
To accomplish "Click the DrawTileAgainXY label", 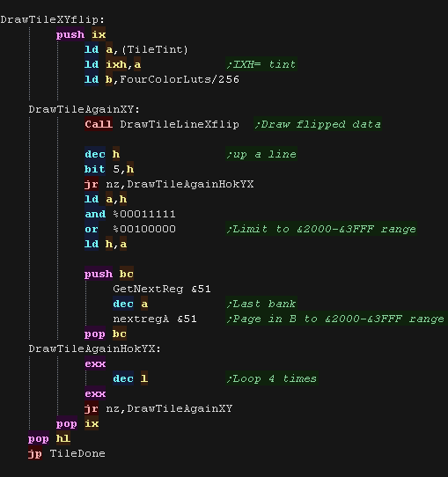I will [x=84, y=109].
